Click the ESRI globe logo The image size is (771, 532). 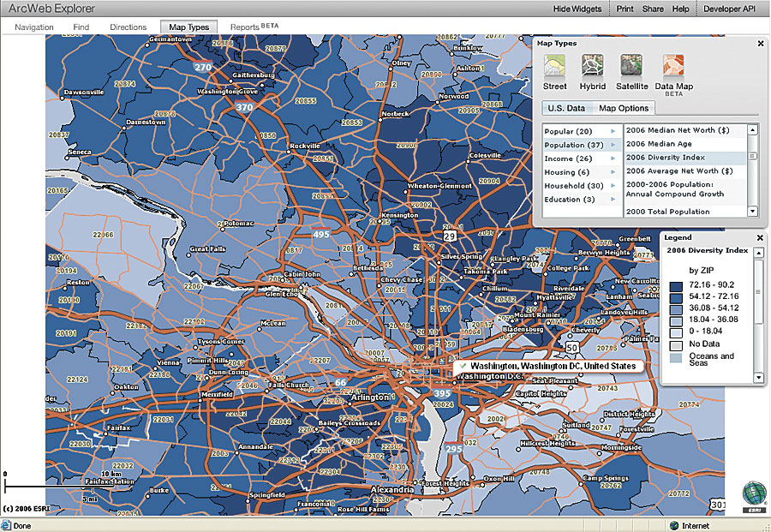pyautogui.click(x=754, y=496)
